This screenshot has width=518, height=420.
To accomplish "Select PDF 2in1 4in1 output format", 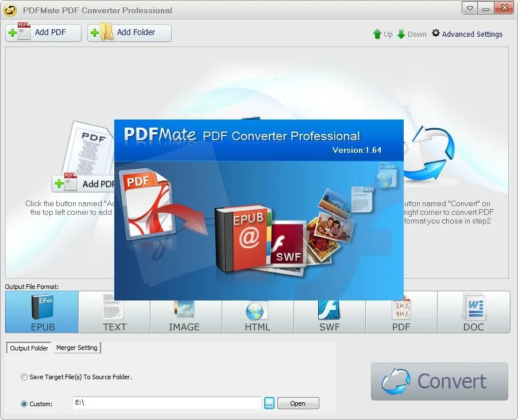I will pos(401,313).
